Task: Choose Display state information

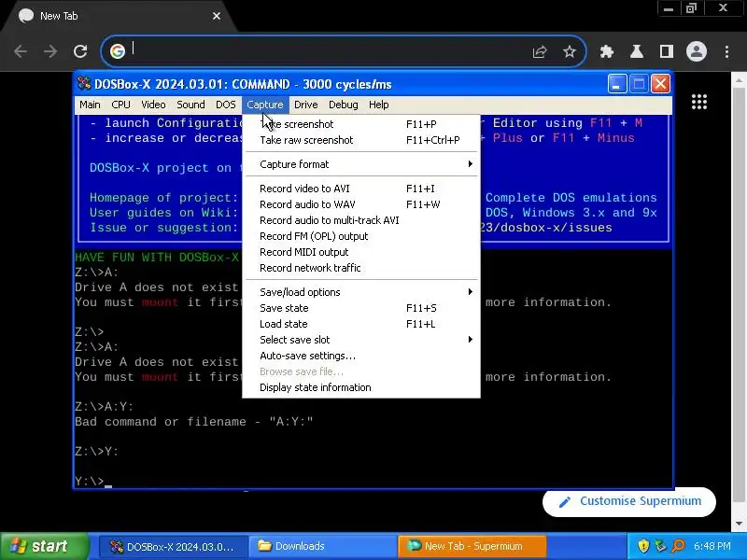Action: pyautogui.click(x=361, y=387)
